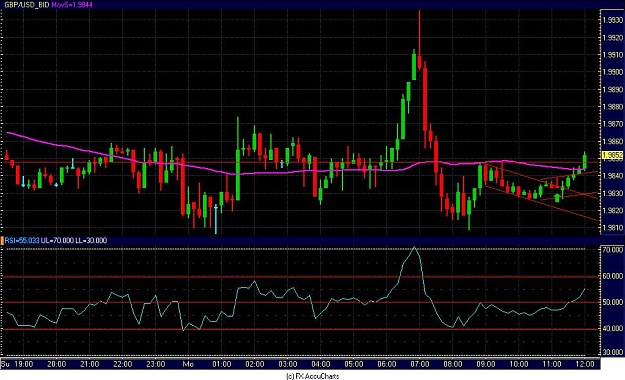
Task: Click the 10:00 time axis label
Action: coord(519,364)
